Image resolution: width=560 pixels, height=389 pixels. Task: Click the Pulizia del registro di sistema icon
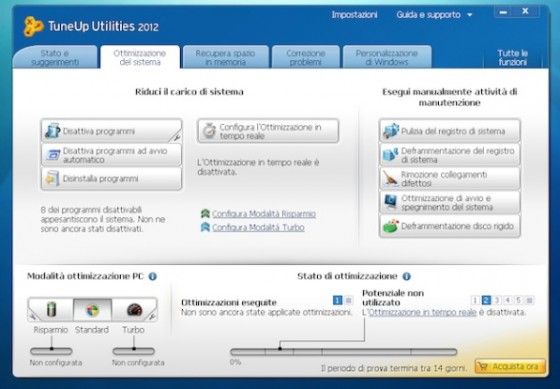[x=391, y=131]
